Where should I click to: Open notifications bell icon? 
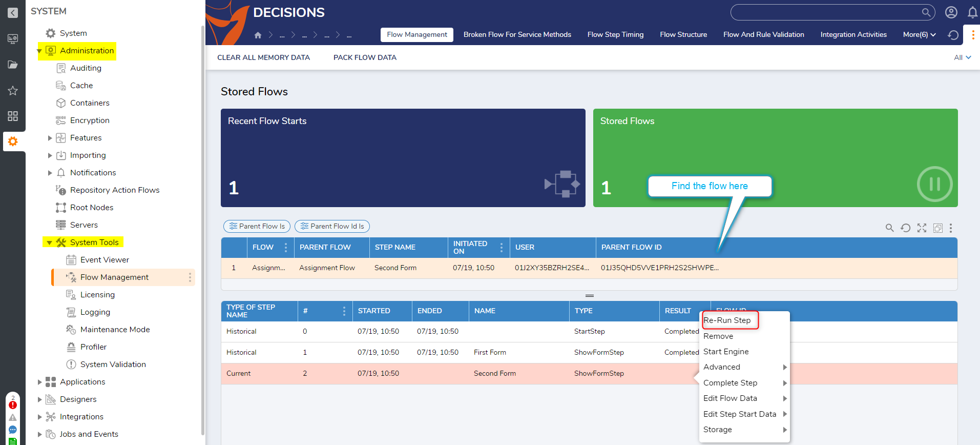(x=972, y=12)
